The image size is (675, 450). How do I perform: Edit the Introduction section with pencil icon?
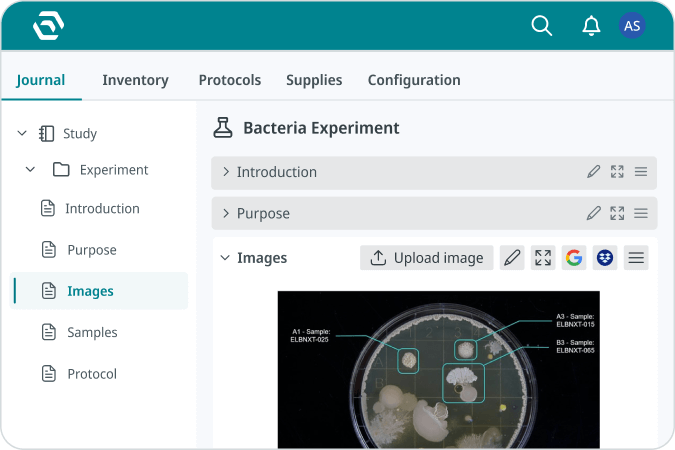[594, 171]
